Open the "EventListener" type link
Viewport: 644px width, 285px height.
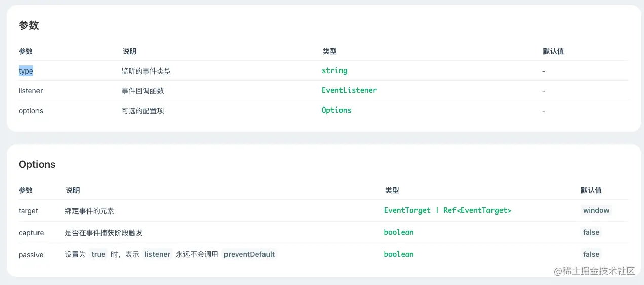pos(349,90)
